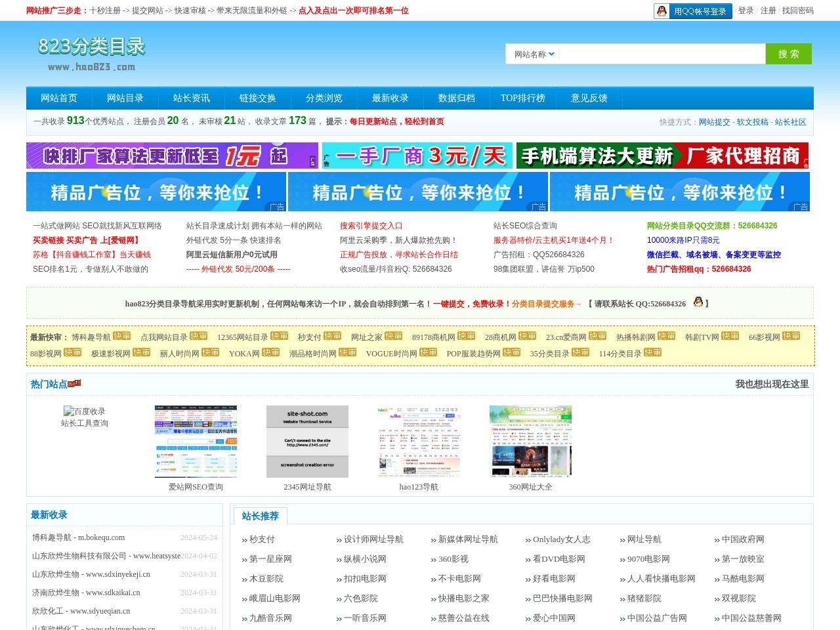840x630 pixels.
Task: Open 纵横小说网 recommended link
Action: (x=365, y=559)
